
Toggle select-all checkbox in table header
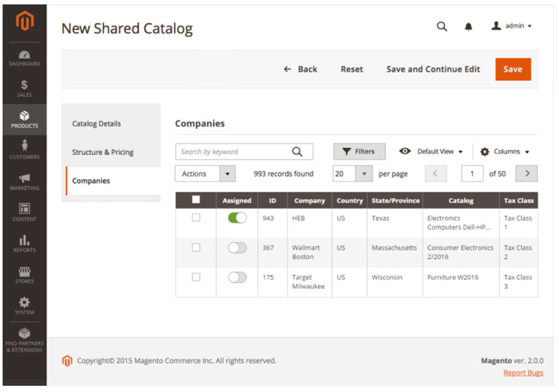(x=196, y=200)
